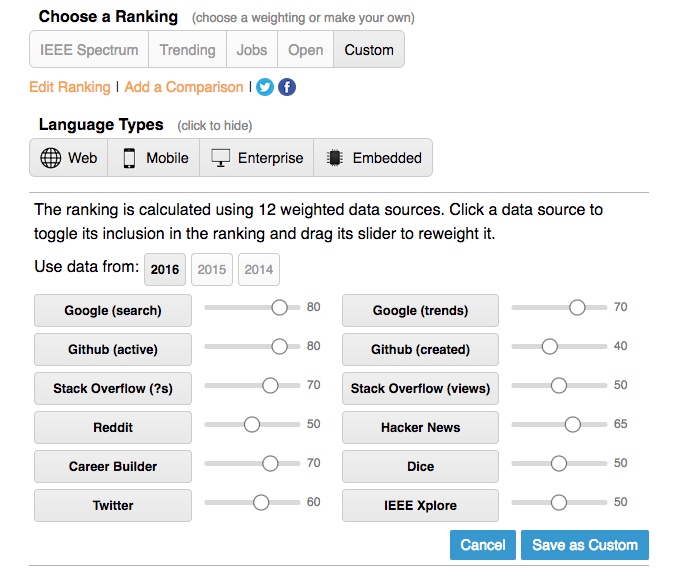Choose 2015 as the data year
677x578 pixels.
tap(212, 270)
